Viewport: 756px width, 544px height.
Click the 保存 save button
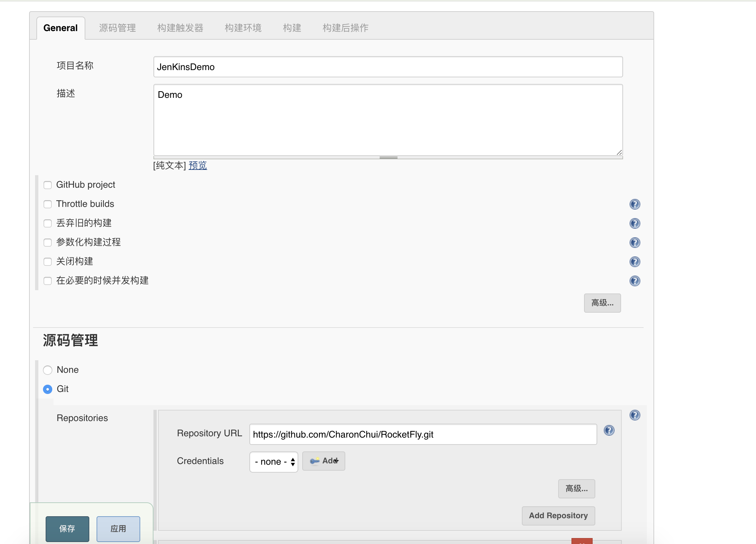(67, 528)
